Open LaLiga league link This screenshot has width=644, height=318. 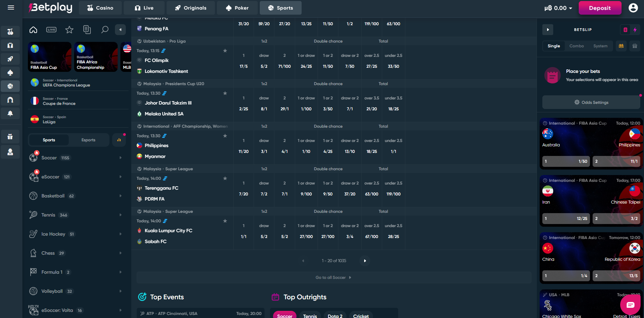(x=78, y=120)
